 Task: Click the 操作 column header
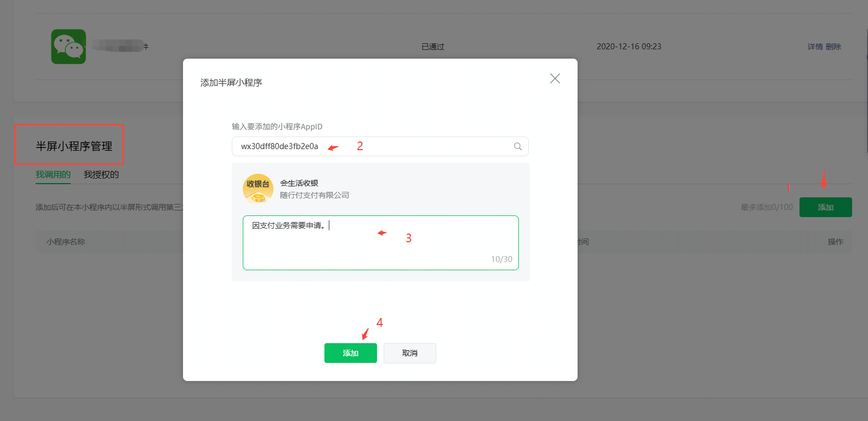point(836,242)
